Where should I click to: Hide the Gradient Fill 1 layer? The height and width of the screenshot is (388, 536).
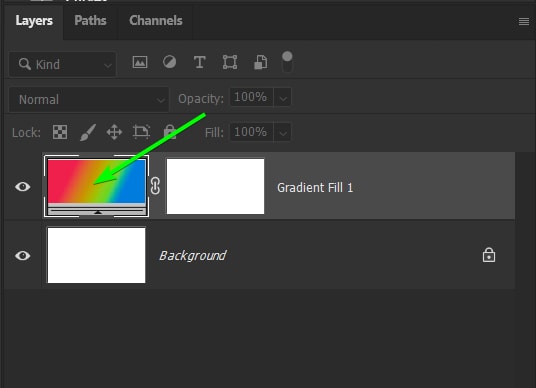(23, 187)
